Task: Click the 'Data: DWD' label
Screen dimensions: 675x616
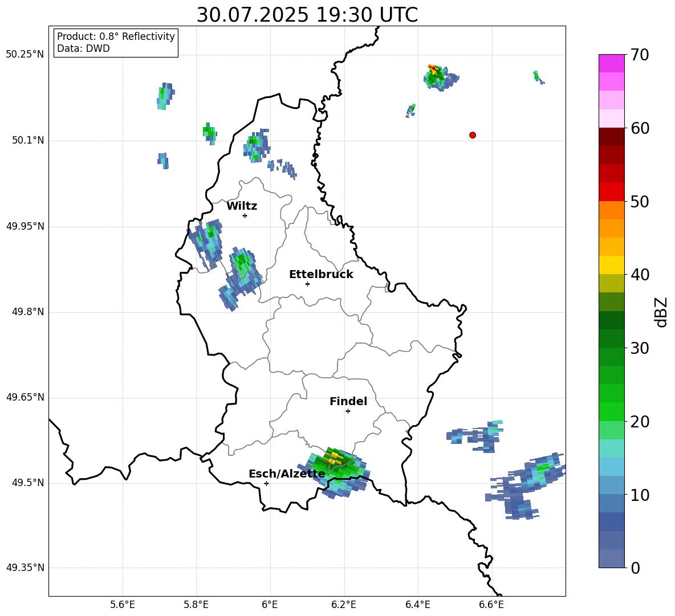Action: coord(83,48)
